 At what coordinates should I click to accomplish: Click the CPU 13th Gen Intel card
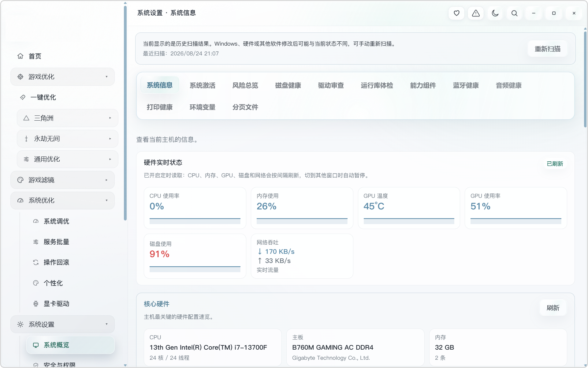pos(213,347)
